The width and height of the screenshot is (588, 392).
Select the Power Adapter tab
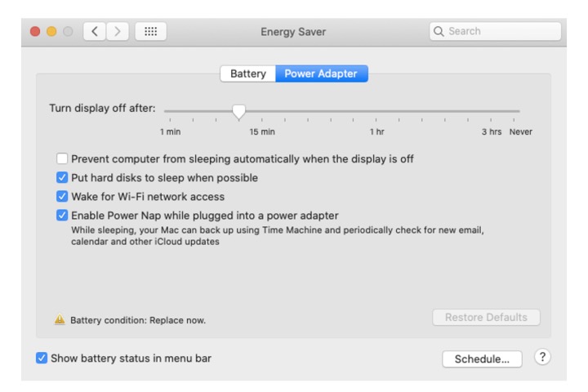[x=321, y=73]
